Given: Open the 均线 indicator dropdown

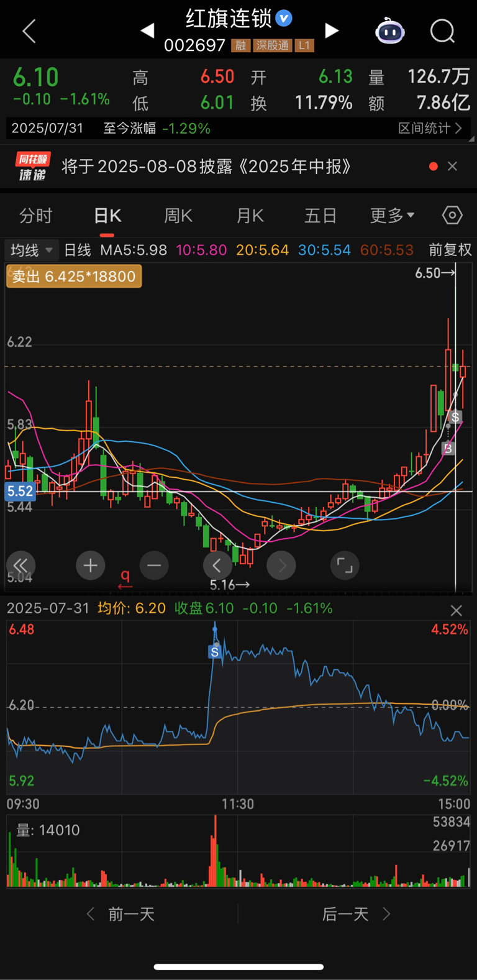Looking at the screenshot, I should click(32, 250).
